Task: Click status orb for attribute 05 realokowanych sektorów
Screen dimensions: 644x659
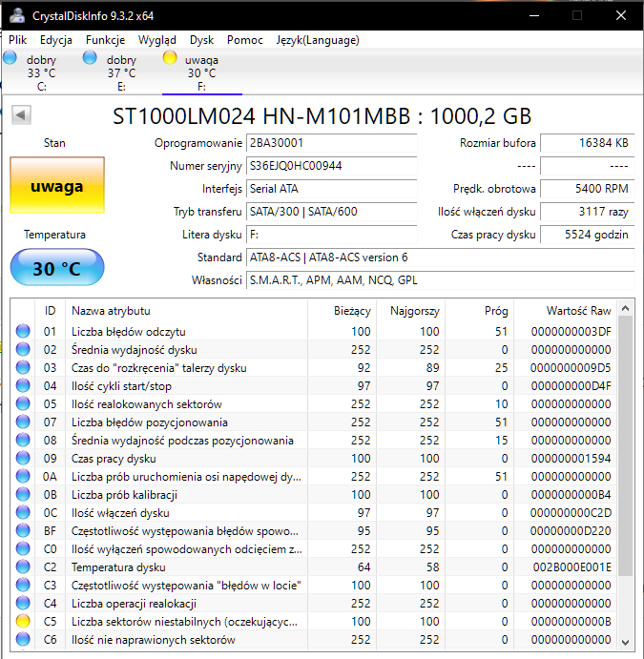Action: click(x=23, y=403)
